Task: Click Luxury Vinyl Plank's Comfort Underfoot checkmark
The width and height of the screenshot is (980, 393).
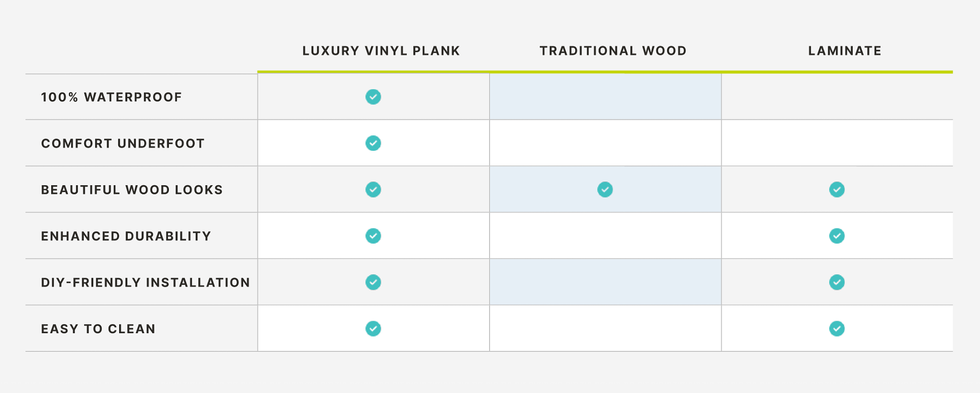Action: 373,143
